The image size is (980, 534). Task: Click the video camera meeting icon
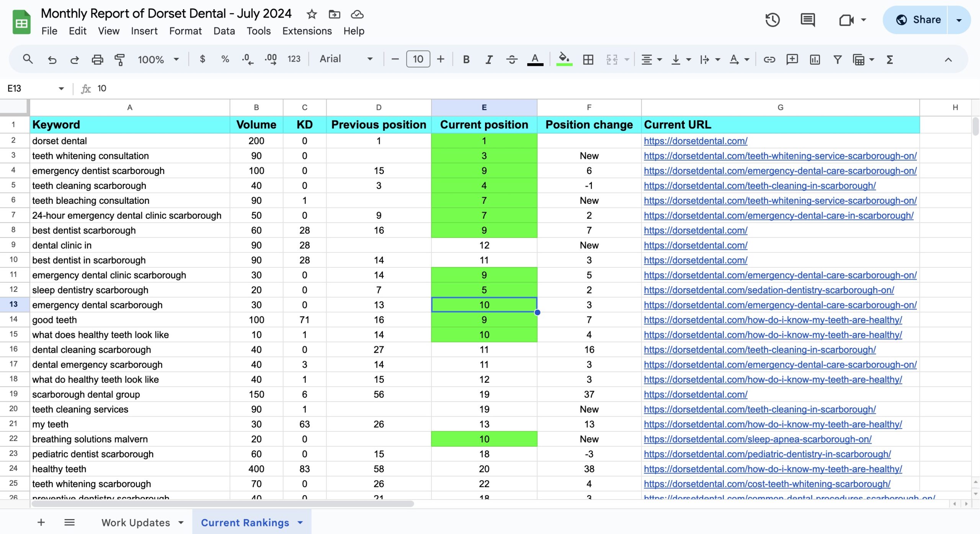coord(846,20)
